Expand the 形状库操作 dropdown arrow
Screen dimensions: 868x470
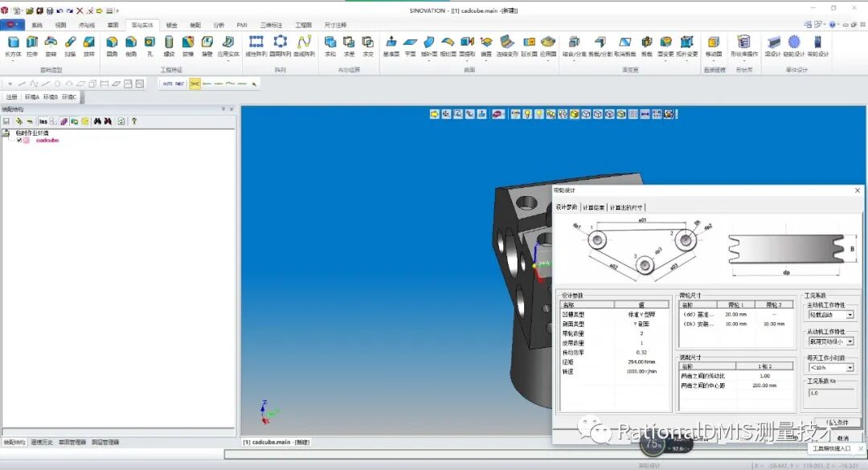tap(744, 60)
